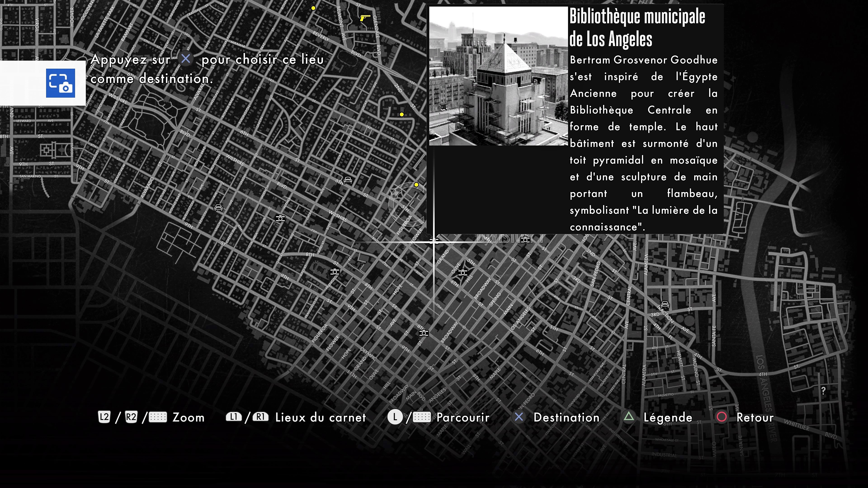Select the yellow dot marker beside Belmont Ave

pyautogui.click(x=313, y=8)
